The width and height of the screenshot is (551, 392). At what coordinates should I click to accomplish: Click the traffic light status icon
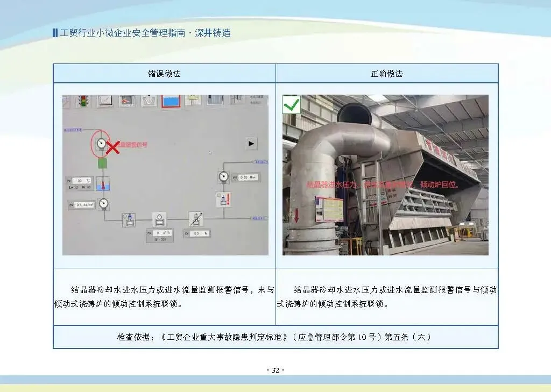click(83, 101)
